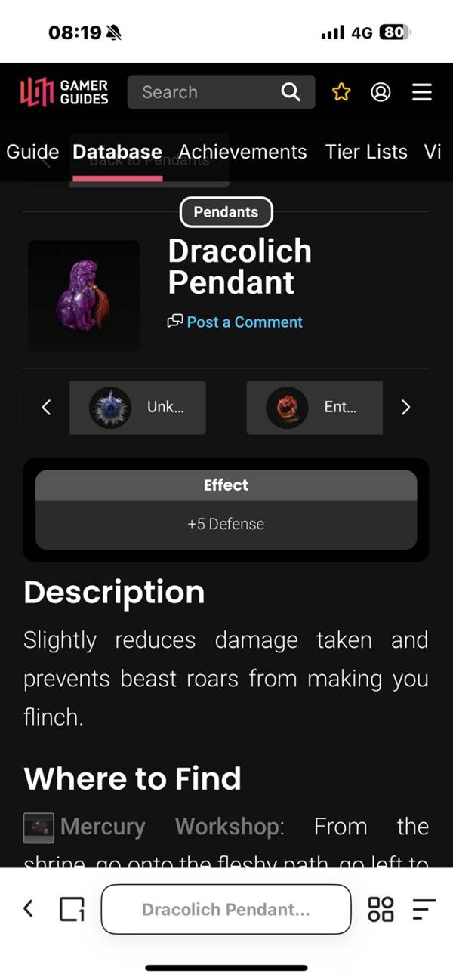Image resolution: width=453 pixels, height=980 pixels.
Task: Tap the magnifying glass search icon
Action: 291,92
